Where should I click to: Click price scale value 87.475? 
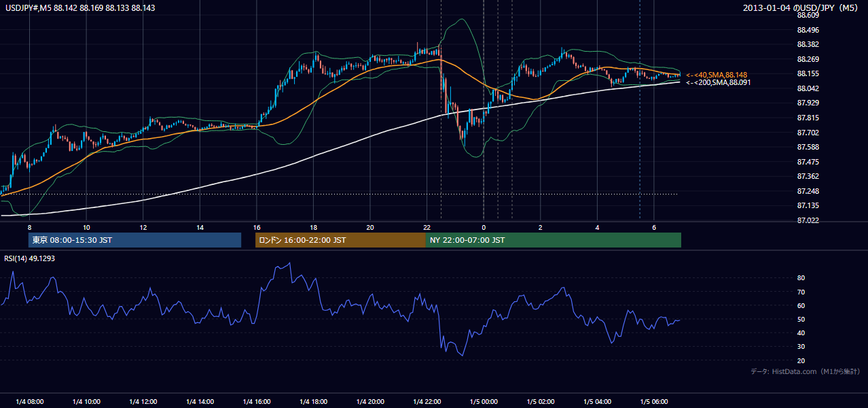point(807,162)
